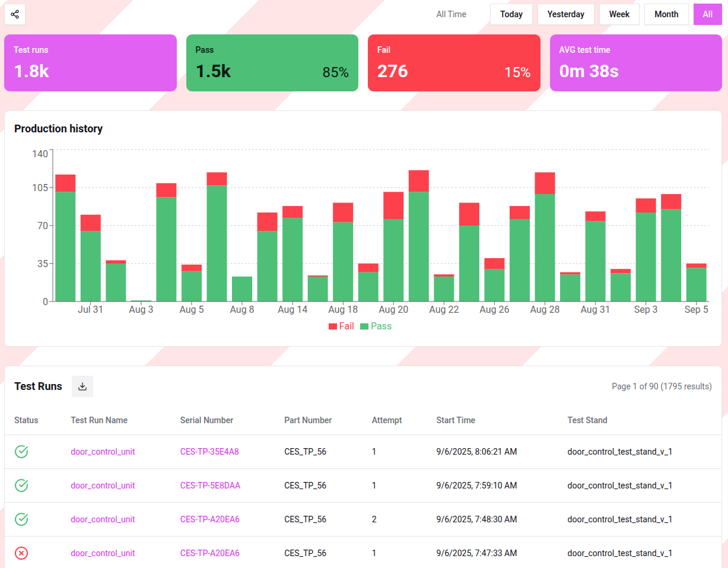The height and width of the screenshot is (568, 728).
Task: Click the red Fail summary card
Action: 454,63
